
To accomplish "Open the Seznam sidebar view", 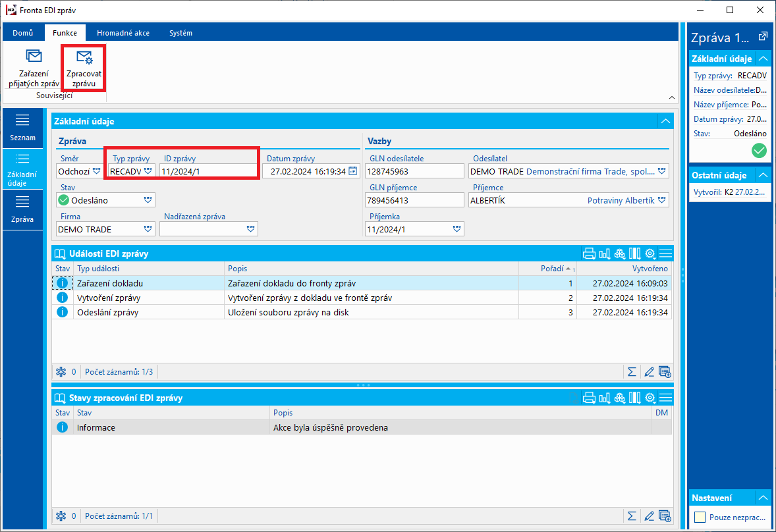I will (23, 128).
